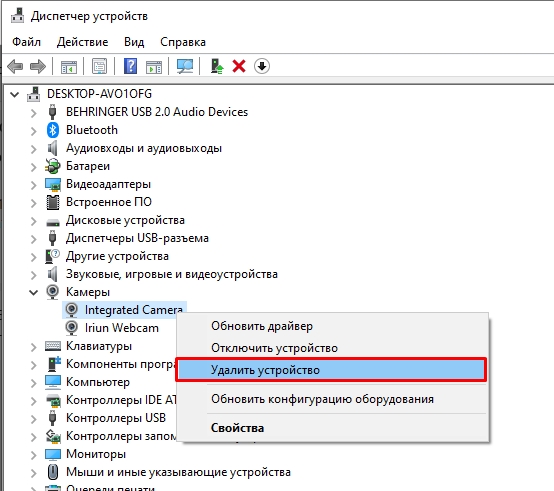Click the Back arrow toolbar icon
This screenshot has width=554, height=491.
[15, 66]
